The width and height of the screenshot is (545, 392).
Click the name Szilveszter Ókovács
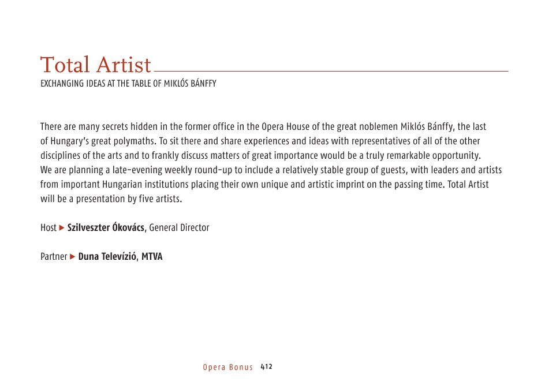click(x=106, y=227)
